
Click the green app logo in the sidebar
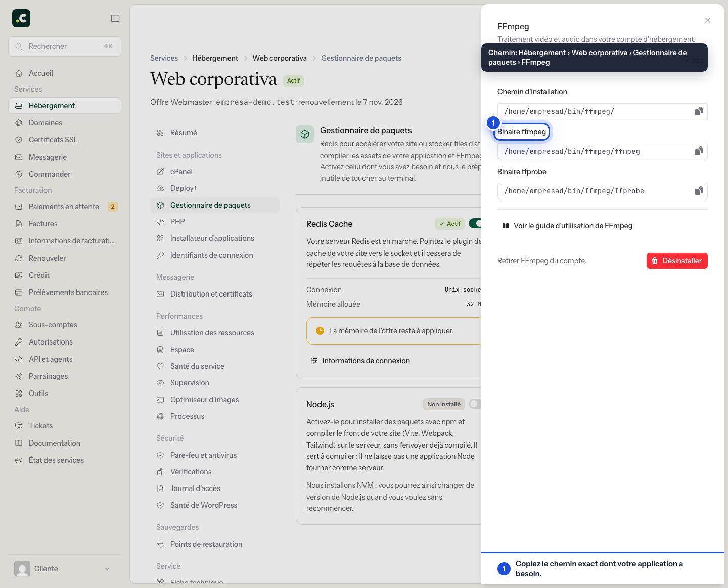pyautogui.click(x=21, y=18)
